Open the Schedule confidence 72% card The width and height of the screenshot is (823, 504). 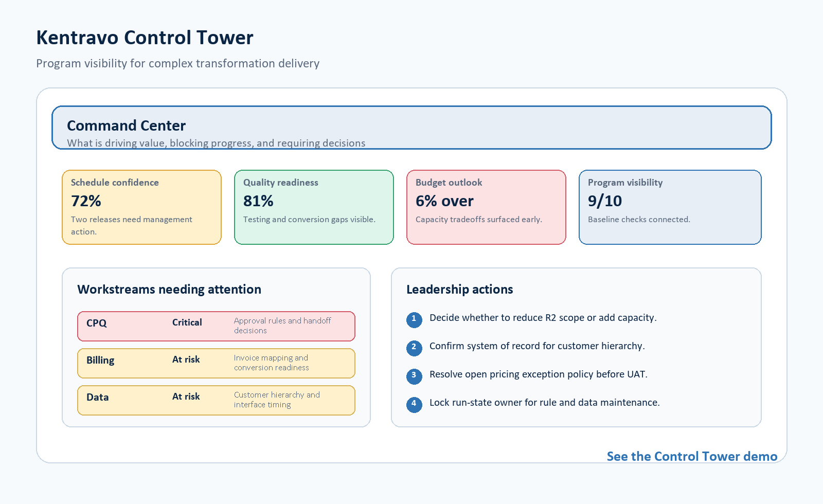[x=141, y=207]
